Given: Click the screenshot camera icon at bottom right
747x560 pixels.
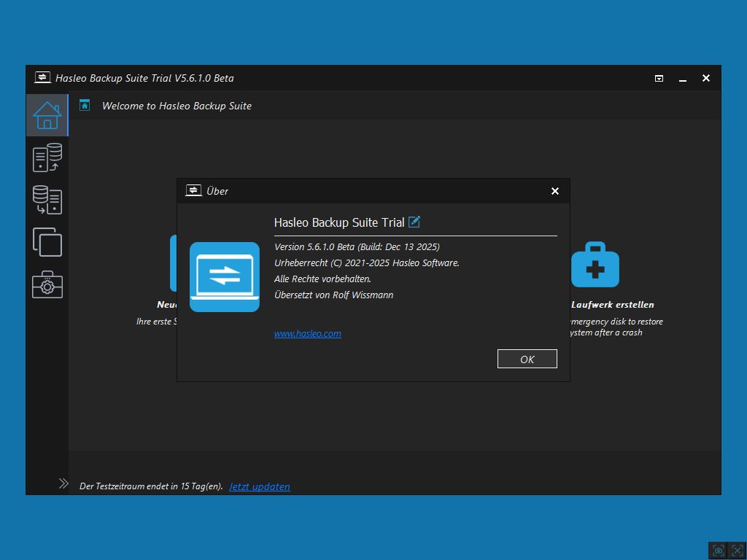Looking at the screenshot, I should click(718, 551).
